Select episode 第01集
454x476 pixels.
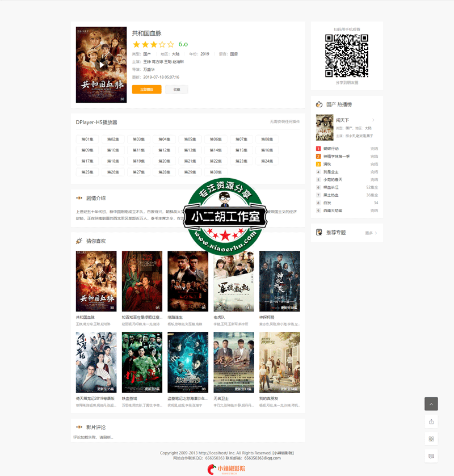[x=87, y=139]
